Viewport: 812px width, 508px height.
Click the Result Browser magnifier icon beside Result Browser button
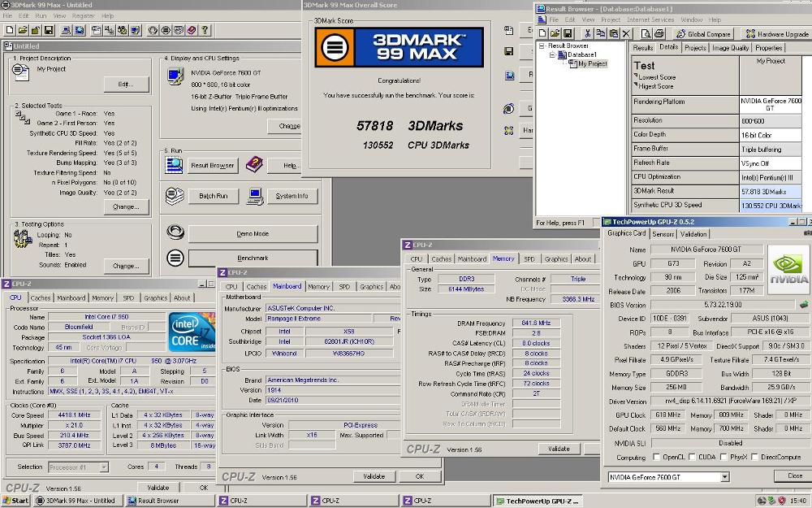174,165
